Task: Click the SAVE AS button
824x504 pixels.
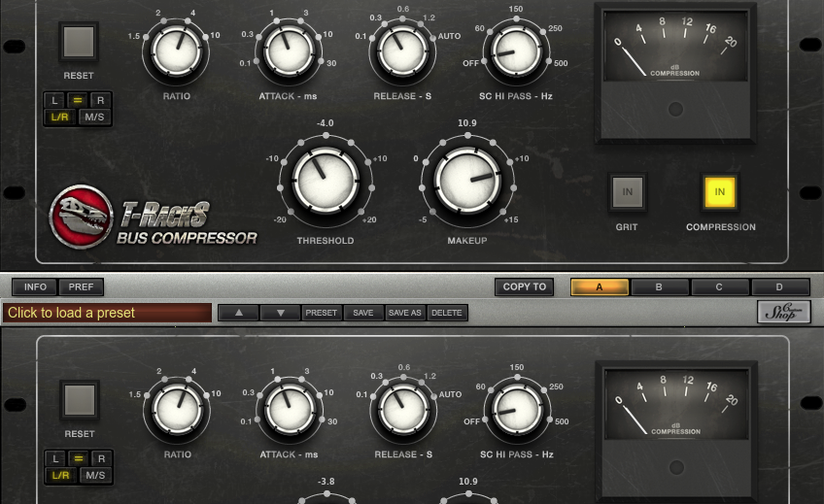Action: pyautogui.click(x=404, y=313)
